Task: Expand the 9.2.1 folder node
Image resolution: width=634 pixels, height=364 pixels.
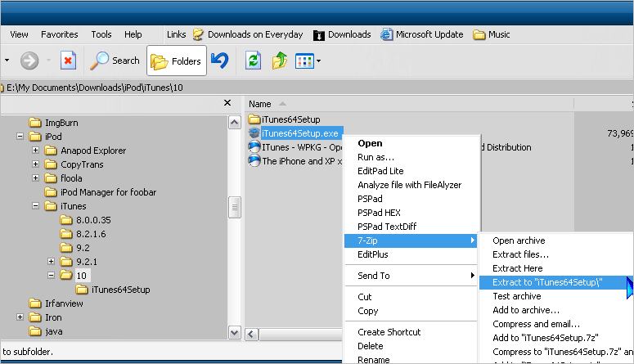Action: click(51, 262)
